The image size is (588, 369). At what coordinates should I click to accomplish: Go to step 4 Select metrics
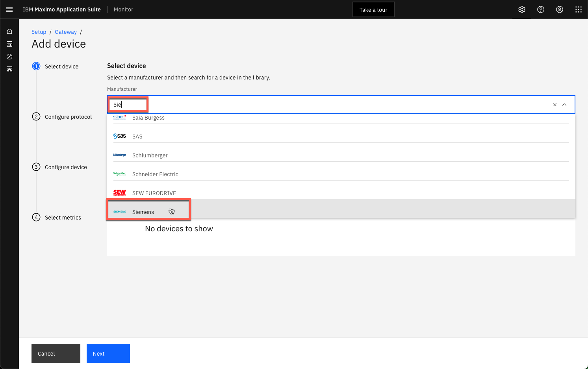coord(56,218)
